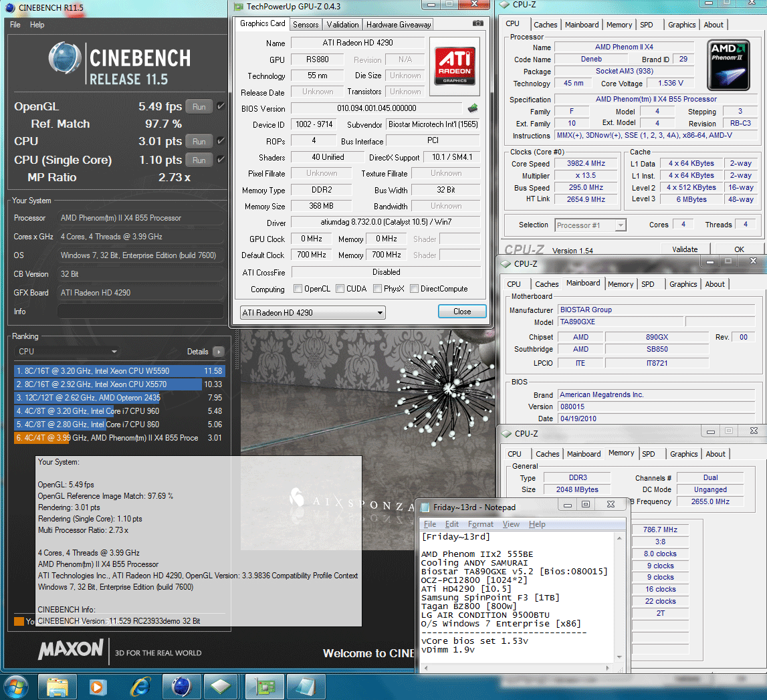Switch to Notepad via its taskbar icon
Screen dimensions: 767x700
pyautogui.click(x=306, y=687)
